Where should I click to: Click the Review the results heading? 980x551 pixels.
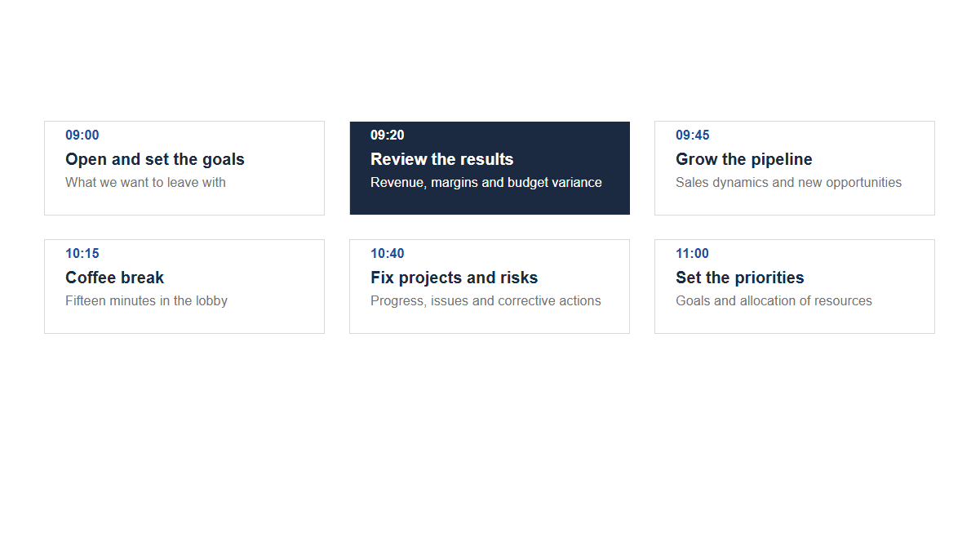[x=442, y=159]
